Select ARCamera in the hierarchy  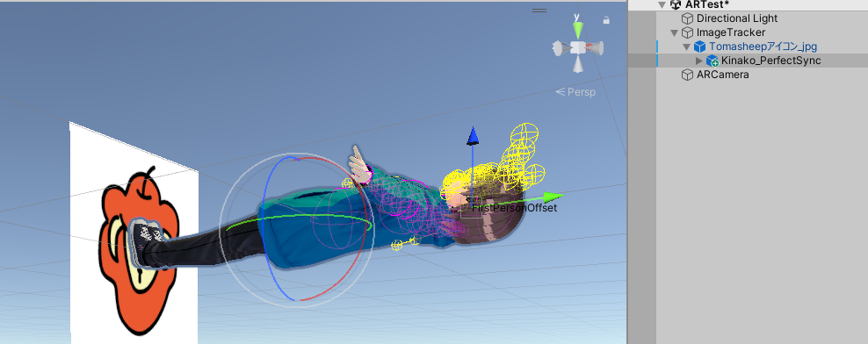[x=722, y=75]
